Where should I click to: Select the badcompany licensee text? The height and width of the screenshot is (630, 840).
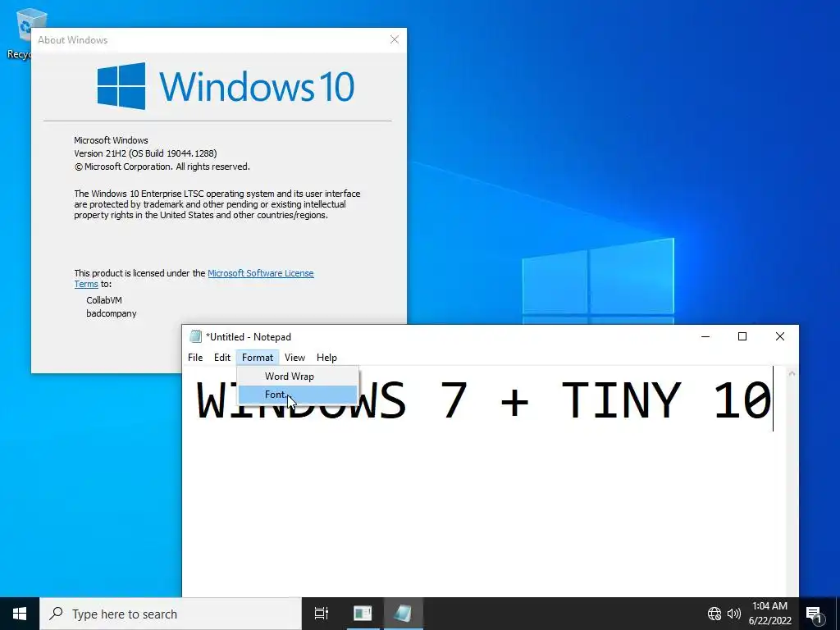coord(112,313)
